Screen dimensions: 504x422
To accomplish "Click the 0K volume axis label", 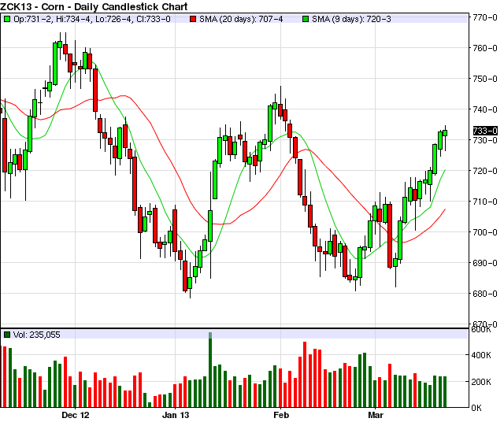I will [476, 408].
